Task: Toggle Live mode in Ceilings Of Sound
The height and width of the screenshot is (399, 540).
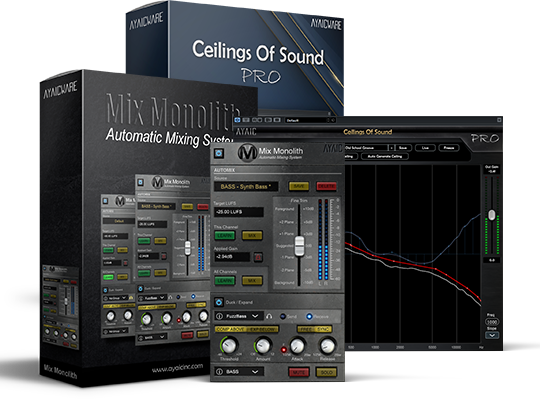Action: coord(425,148)
